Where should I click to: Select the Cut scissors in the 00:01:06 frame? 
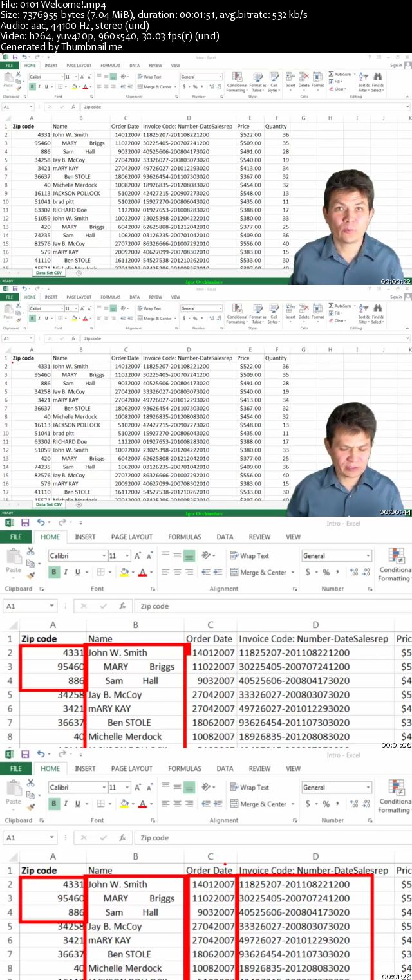click(30, 551)
